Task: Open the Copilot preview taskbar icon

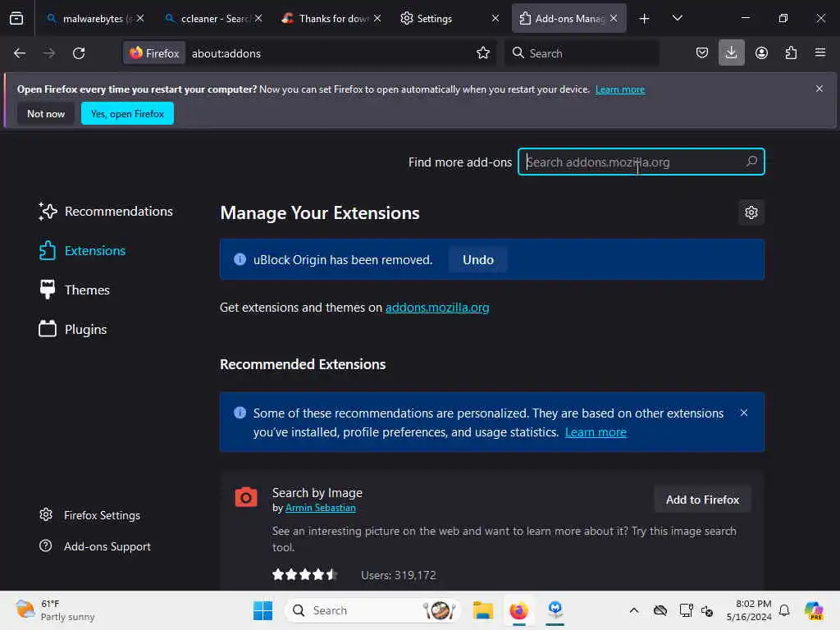Action: [813, 610]
